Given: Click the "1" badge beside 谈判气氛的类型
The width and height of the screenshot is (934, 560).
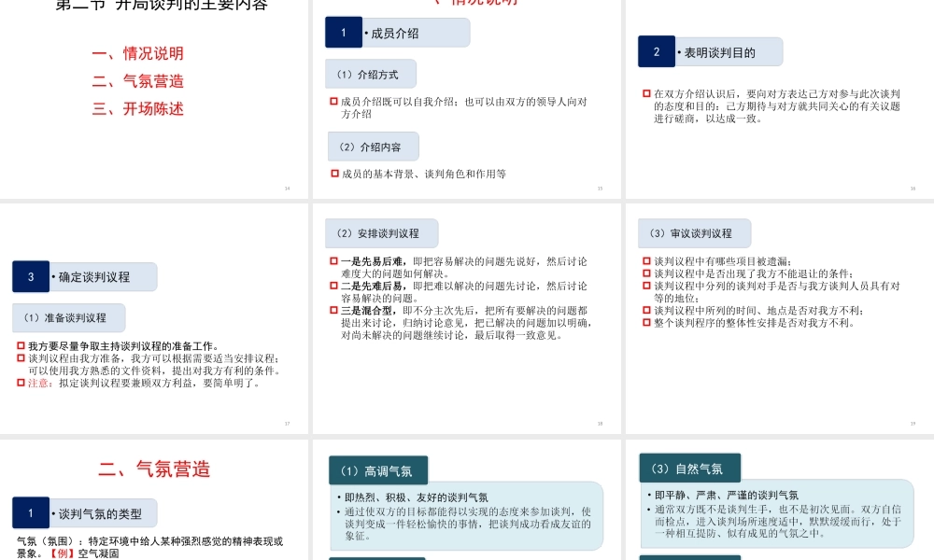Looking at the screenshot, I should (30, 512).
